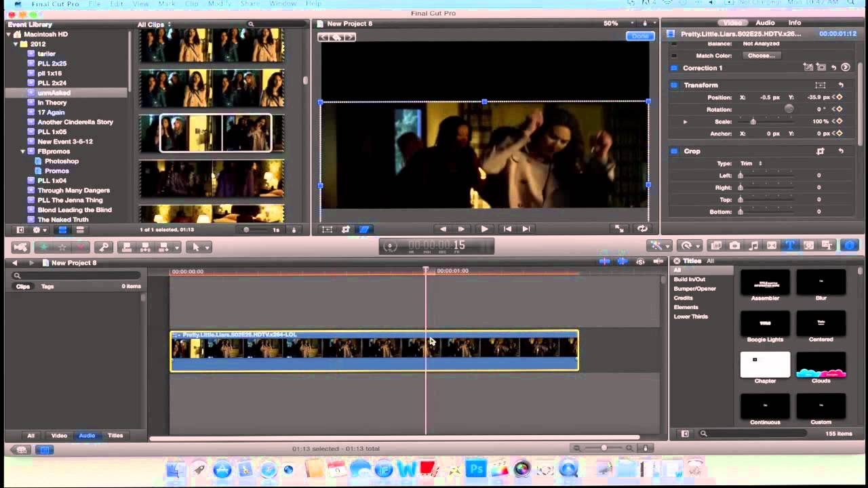Switch to the Audio inspector tab

(x=765, y=22)
